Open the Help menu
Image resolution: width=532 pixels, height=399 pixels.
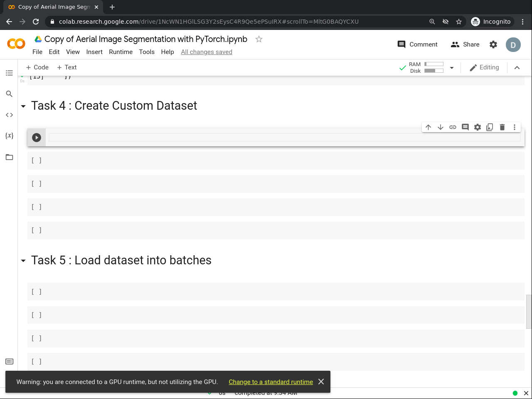click(167, 52)
